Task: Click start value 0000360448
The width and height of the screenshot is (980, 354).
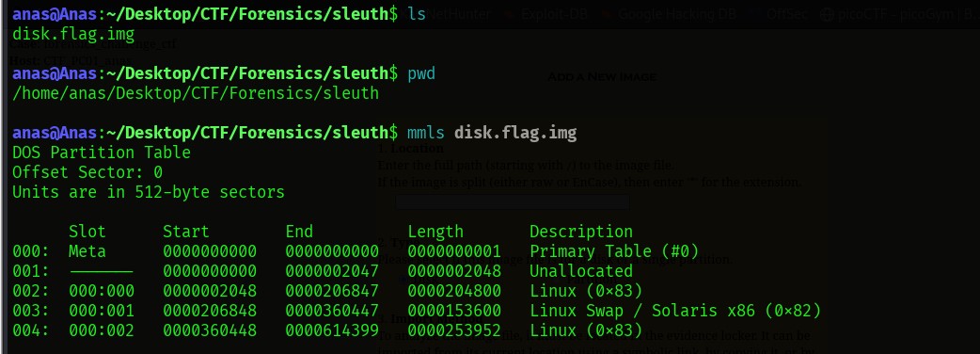Action: coord(210,330)
